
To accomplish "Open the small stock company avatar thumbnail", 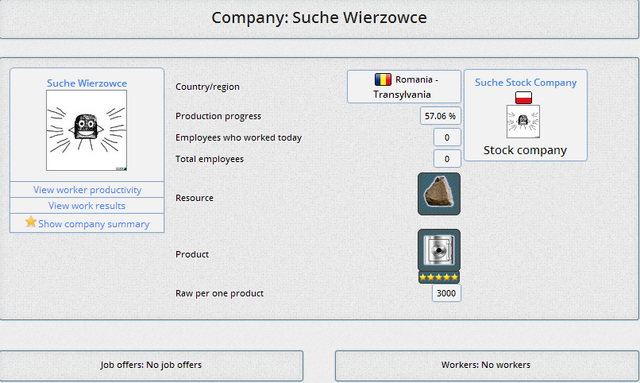I will (523, 121).
